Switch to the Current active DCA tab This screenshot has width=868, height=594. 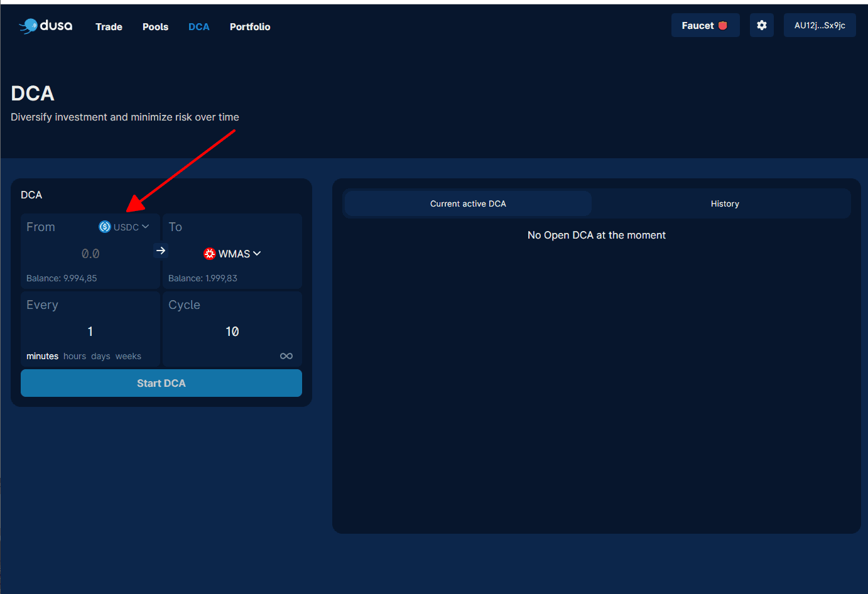pyautogui.click(x=468, y=203)
